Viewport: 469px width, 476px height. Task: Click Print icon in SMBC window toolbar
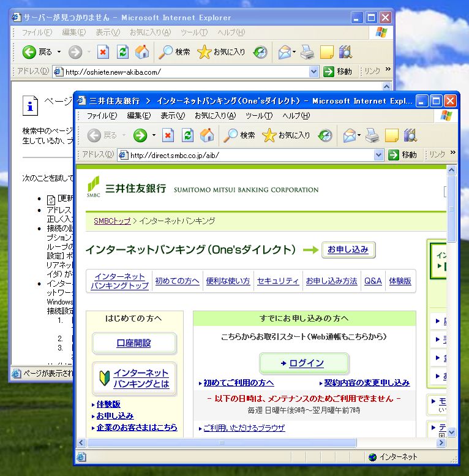pyautogui.click(x=372, y=135)
